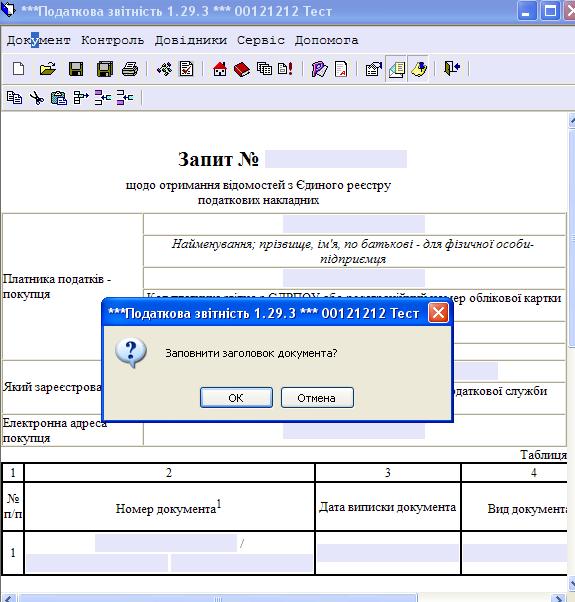Click the ЄДРПОУ code input field

tap(354, 278)
